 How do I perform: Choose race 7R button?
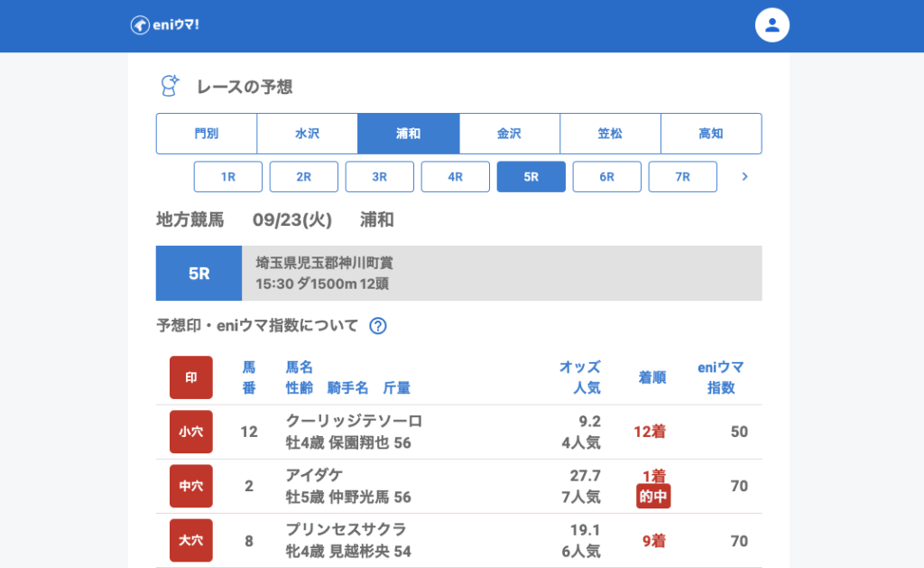coord(683,177)
